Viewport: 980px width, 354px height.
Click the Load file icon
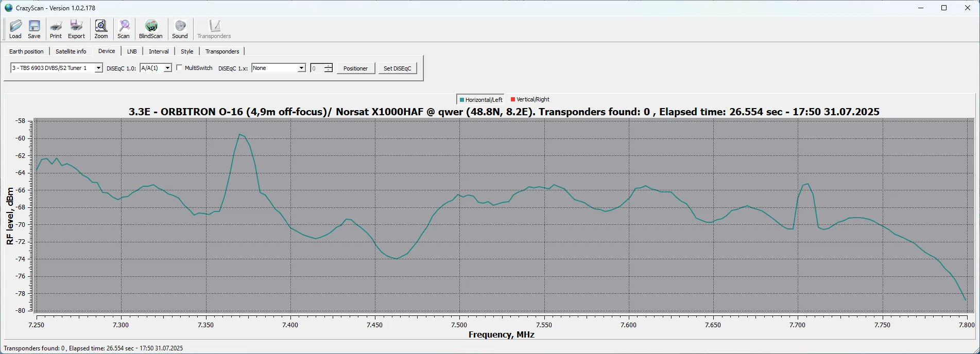[15, 29]
